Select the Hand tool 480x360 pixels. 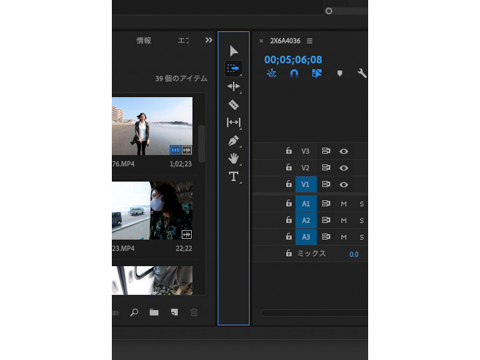pos(233,158)
